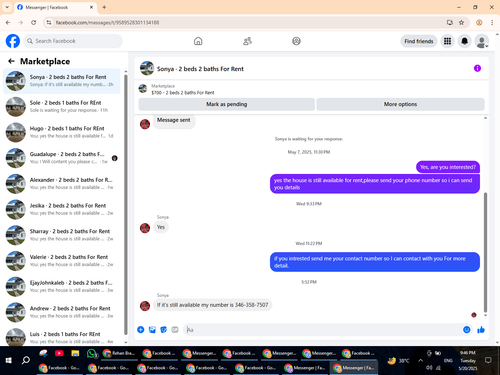Click the $700 2 beds 2 baths listing link
Screen dimensions: 500x375
point(183,93)
